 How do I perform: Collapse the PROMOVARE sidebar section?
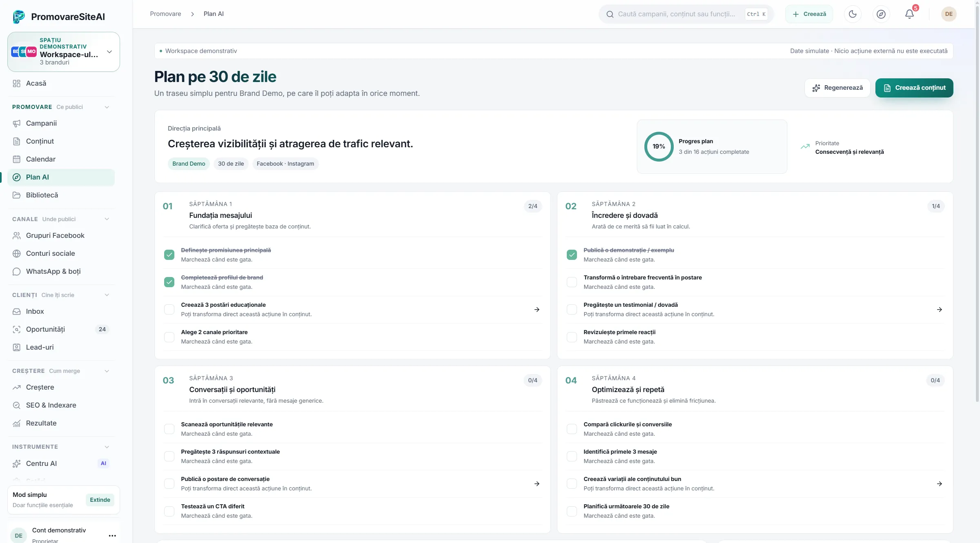click(x=107, y=107)
